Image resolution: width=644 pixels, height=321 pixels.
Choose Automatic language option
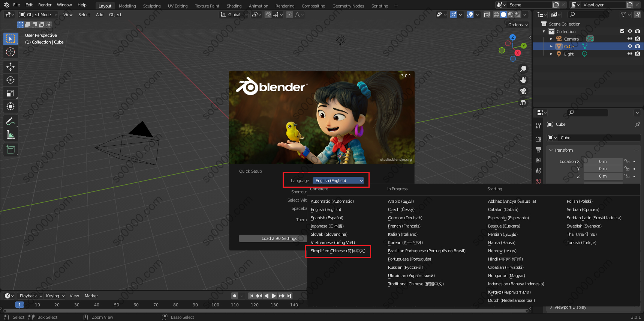point(332,201)
